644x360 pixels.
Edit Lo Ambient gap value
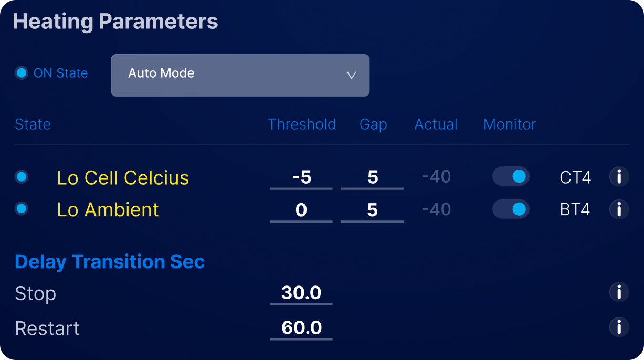[372, 210]
